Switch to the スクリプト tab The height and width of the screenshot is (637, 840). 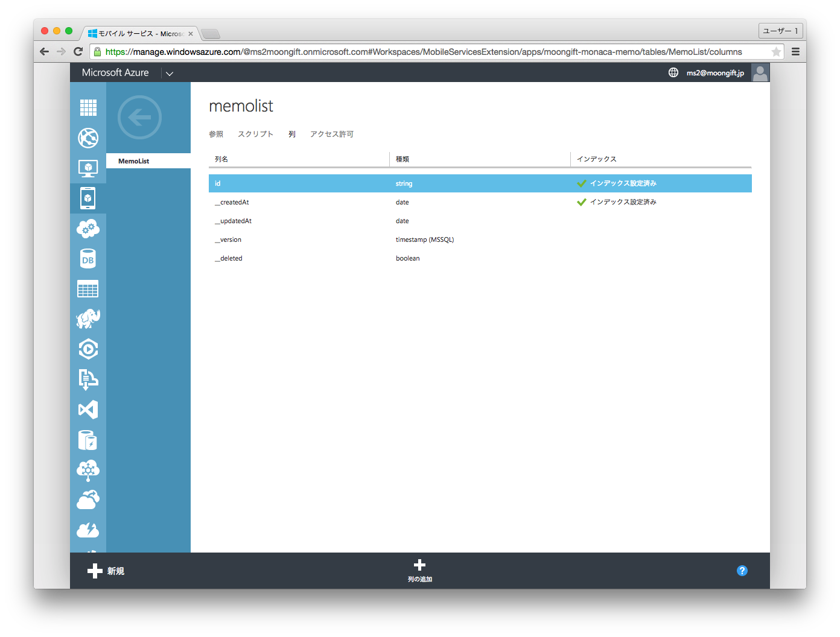(255, 134)
